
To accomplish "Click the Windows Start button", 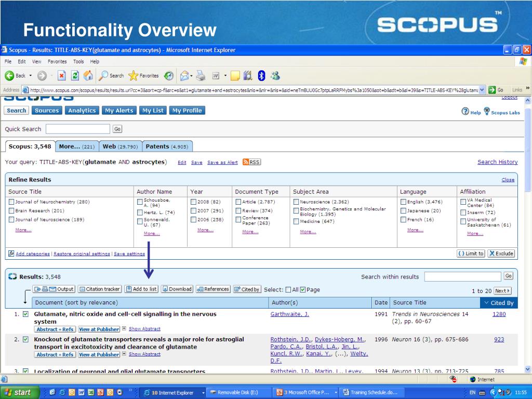I will [x=20, y=392].
